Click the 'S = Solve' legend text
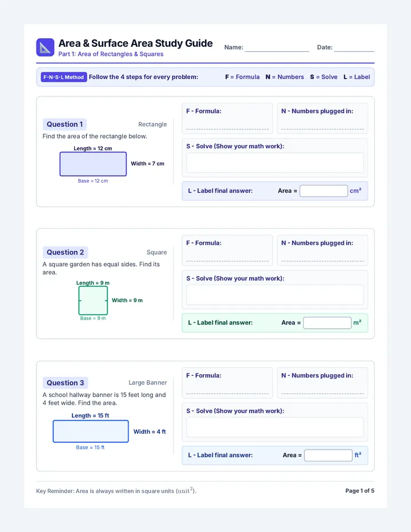411x532 pixels. [324, 77]
